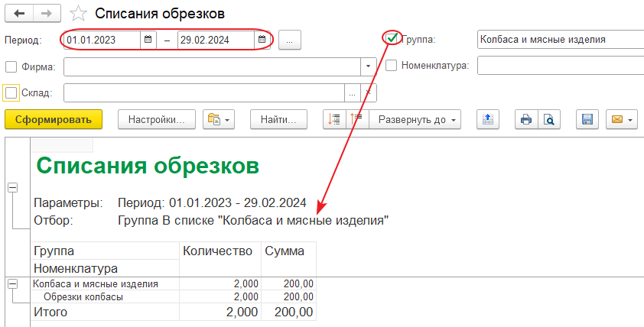The width and height of the screenshot is (644, 327).
Task: Open calendar for period end date
Action: pos(262,40)
